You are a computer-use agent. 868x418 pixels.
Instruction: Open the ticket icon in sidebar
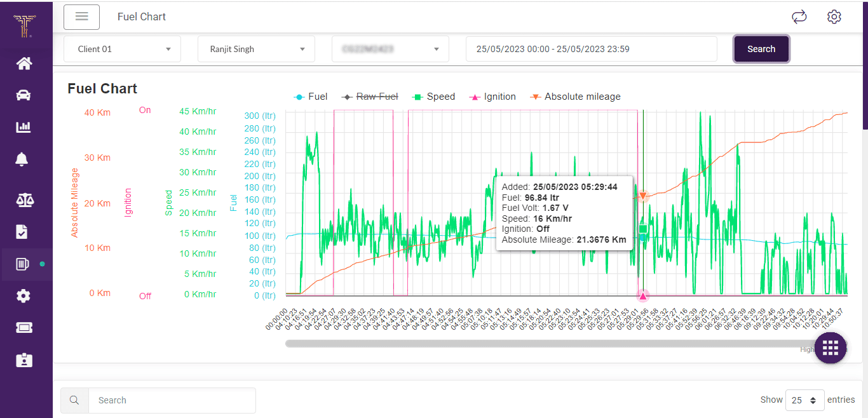point(24,328)
